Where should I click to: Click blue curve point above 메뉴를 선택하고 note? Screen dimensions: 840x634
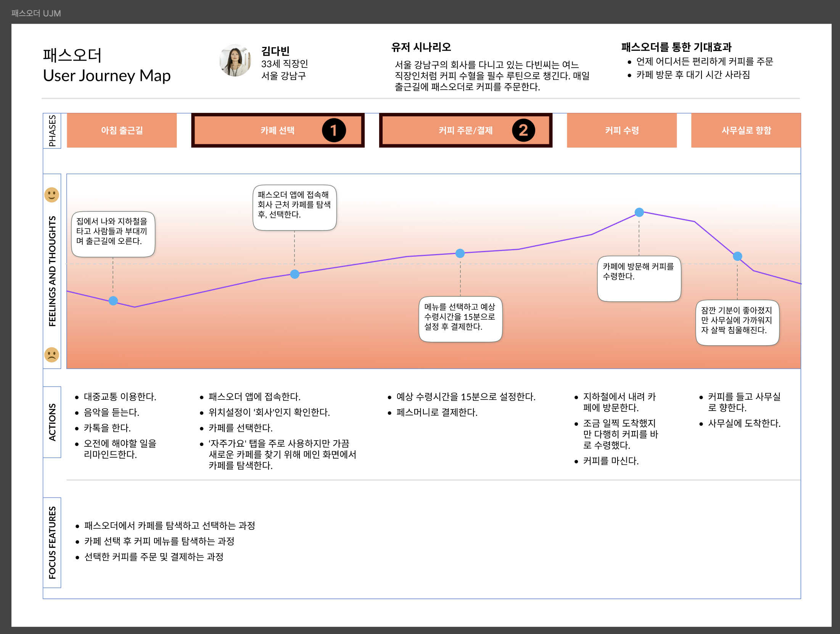pyautogui.click(x=460, y=253)
